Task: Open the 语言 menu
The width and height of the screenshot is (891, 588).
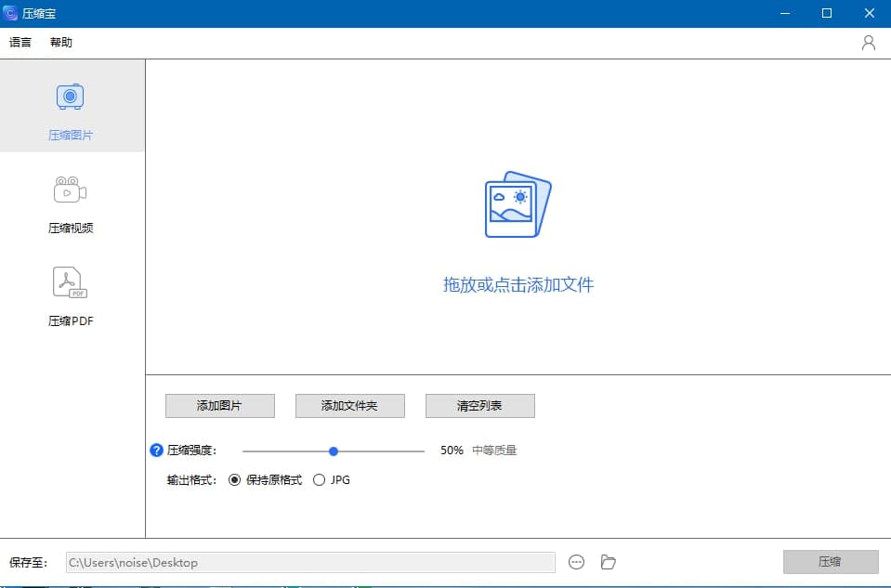Action: pos(20,42)
